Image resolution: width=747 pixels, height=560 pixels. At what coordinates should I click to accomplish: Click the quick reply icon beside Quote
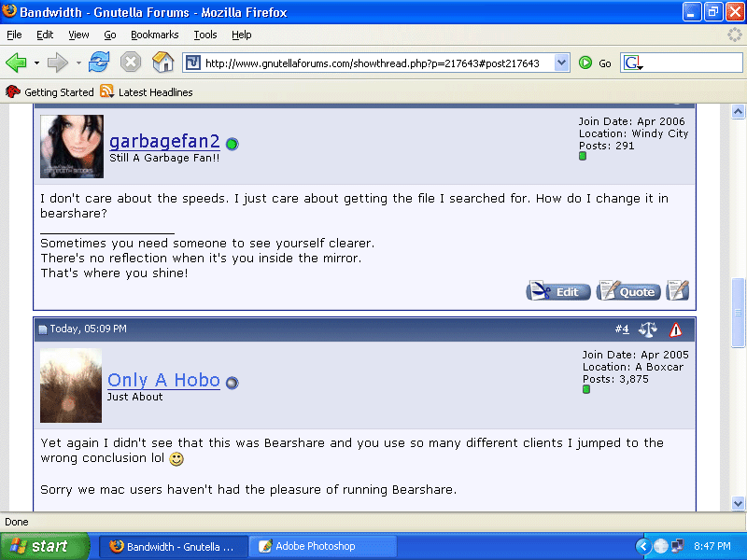click(x=678, y=291)
